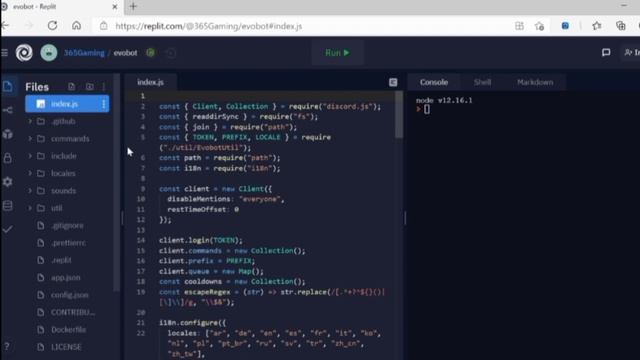Open the Secrets lock sidebar icon
640x360 pixels.
[x=7, y=158]
